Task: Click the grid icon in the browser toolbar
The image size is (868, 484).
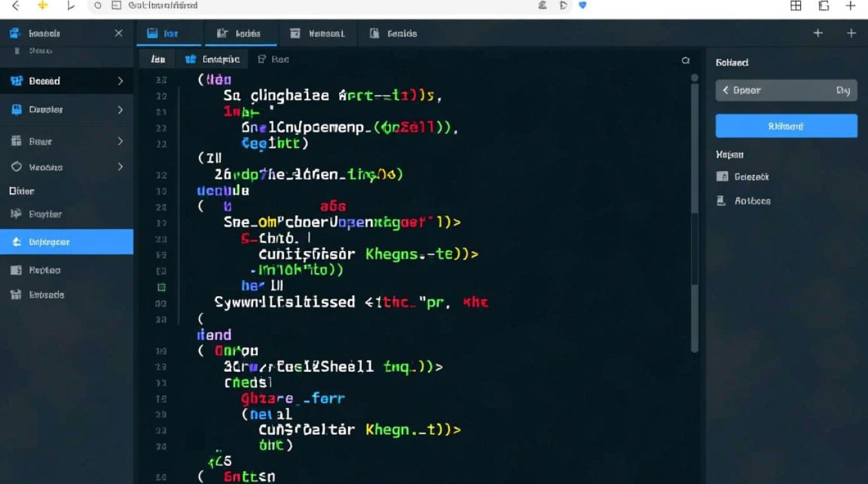Action: point(796,6)
